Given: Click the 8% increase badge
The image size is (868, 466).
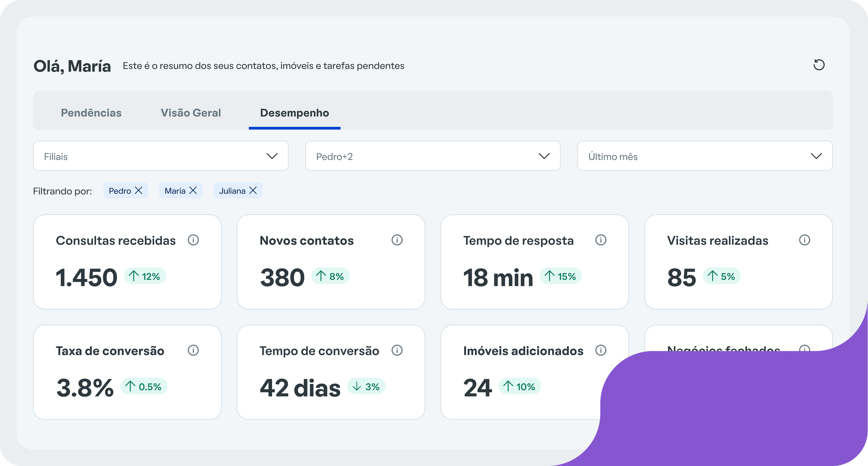Looking at the screenshot, I should [330, 276].
